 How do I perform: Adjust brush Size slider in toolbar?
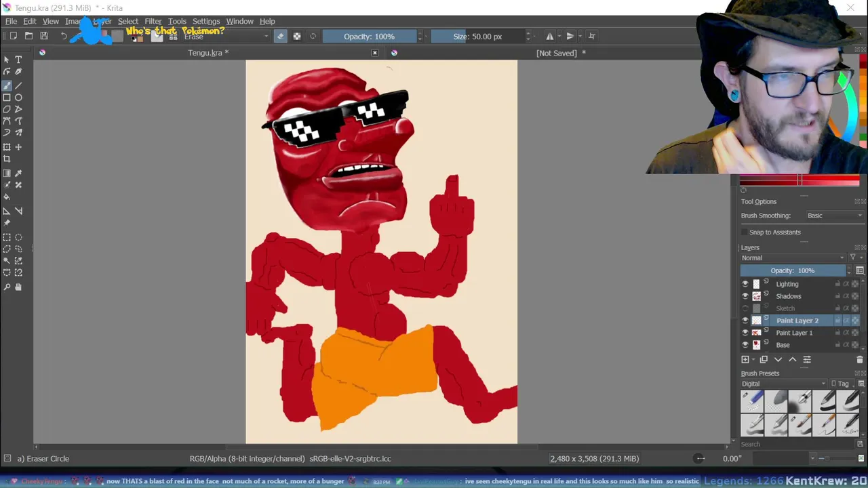click(477, 37)
